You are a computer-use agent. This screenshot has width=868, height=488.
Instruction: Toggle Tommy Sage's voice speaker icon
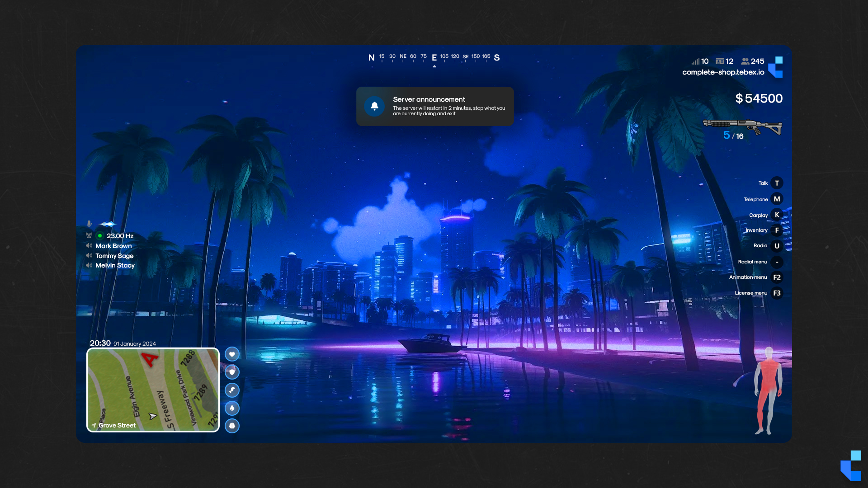89,256
